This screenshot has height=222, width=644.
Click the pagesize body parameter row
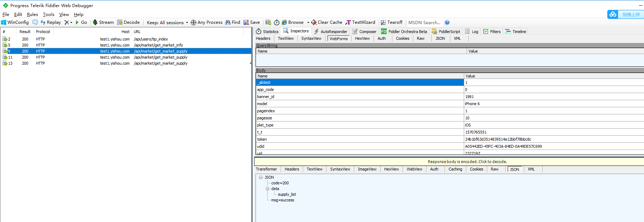click(x=450, y=118)
